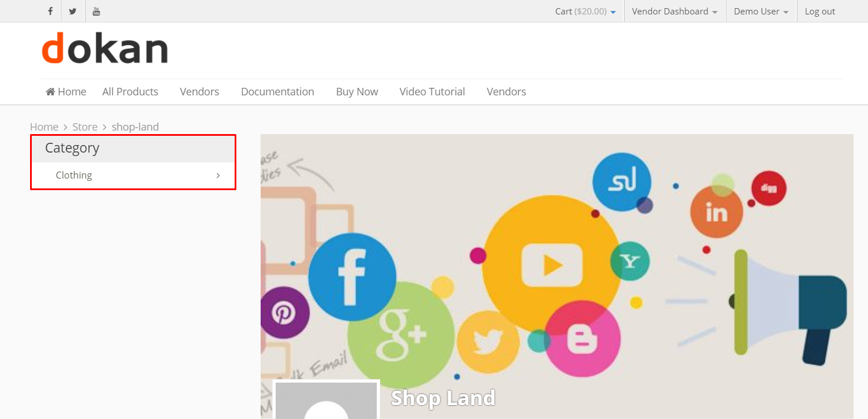
Task: Open the Vendor Dashboard dropdown menu
Action: tap(675, 12)
